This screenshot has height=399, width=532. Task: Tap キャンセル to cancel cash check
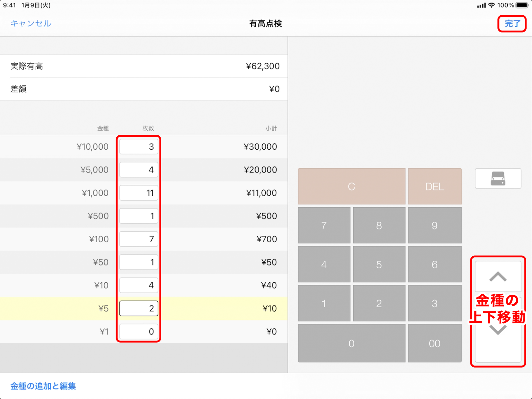tap(31, 23)
